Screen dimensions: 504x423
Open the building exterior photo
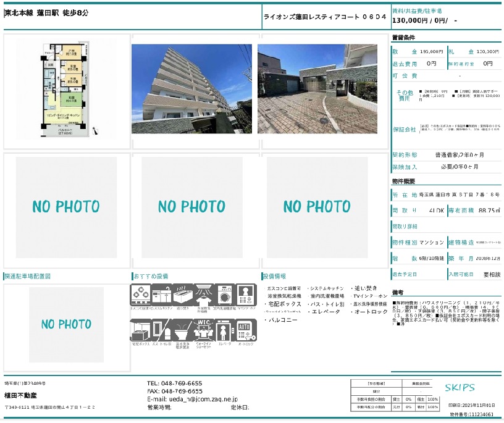[191, 89]
